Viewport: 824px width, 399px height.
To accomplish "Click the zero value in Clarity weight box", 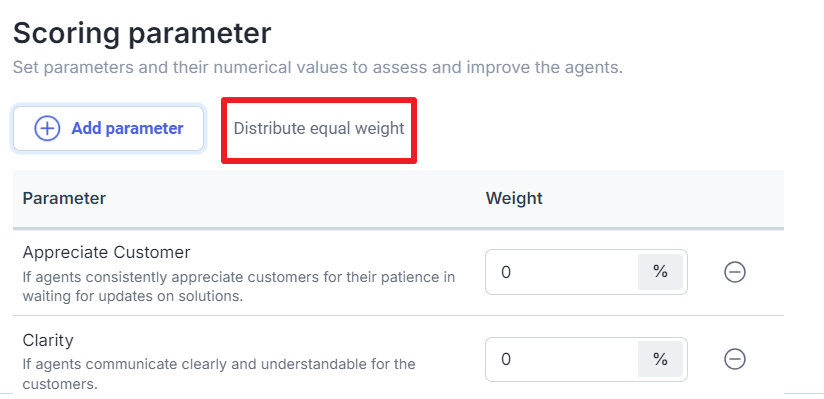I will click(506, 359).
